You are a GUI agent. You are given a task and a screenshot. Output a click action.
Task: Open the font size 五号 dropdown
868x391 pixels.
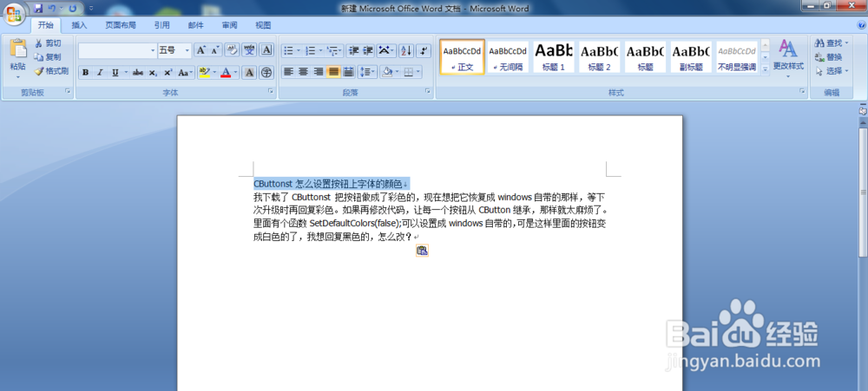click(187, 50)
